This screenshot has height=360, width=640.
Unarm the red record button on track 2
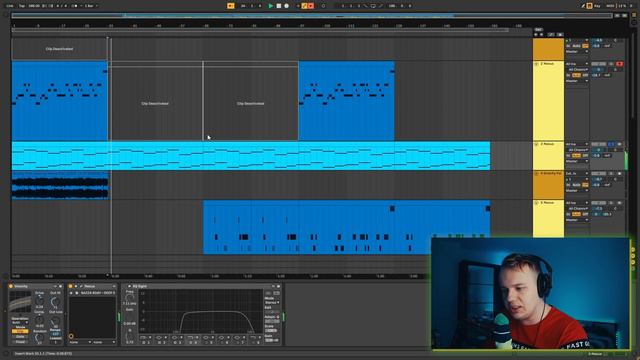click(620, 64)
